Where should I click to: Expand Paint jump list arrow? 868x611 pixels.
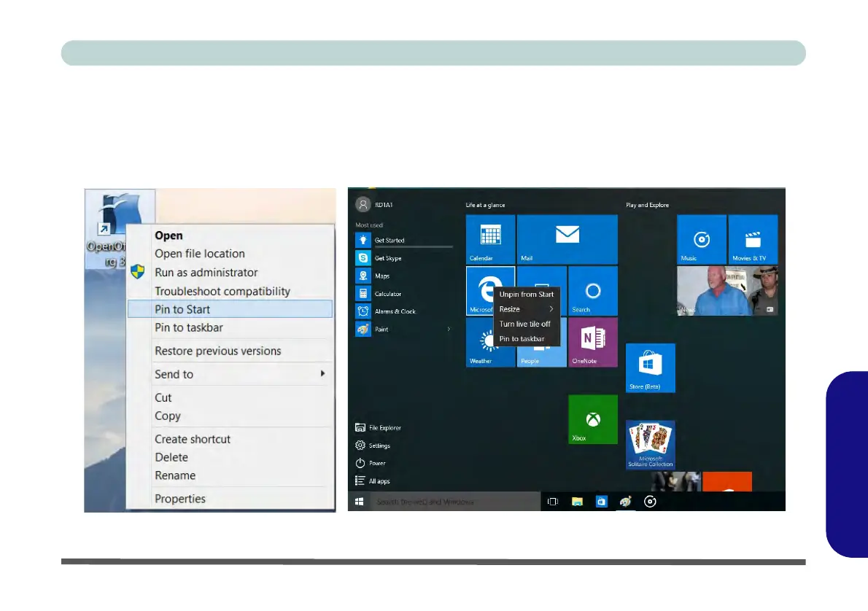click(449, 330)
